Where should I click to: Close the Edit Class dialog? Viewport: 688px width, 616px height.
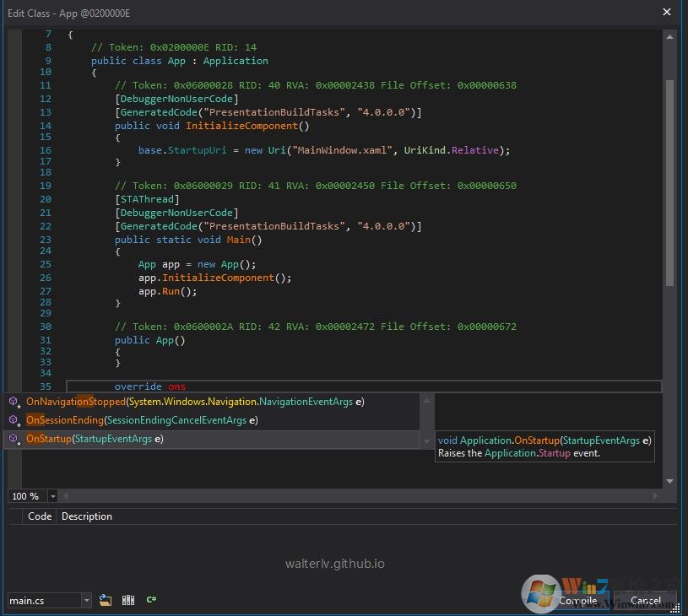tap(667, 12)
